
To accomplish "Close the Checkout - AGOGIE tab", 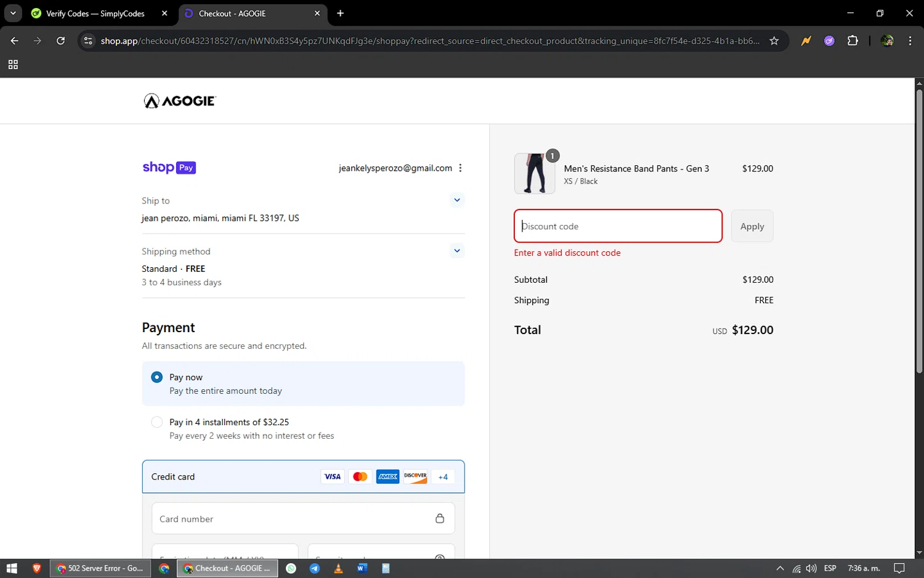I will [317, 13].
